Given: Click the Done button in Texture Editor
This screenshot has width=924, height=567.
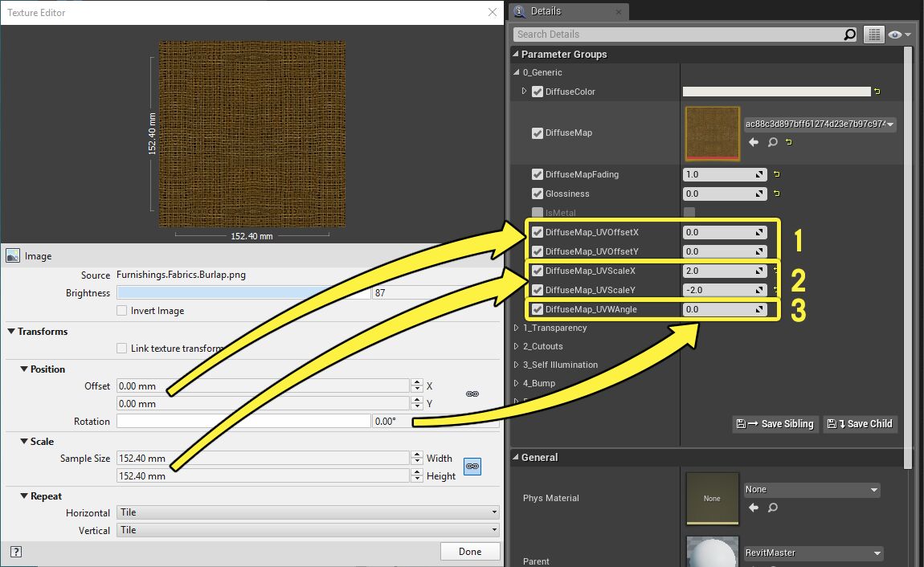Looking at the screenshot, I should coord(470,551).
